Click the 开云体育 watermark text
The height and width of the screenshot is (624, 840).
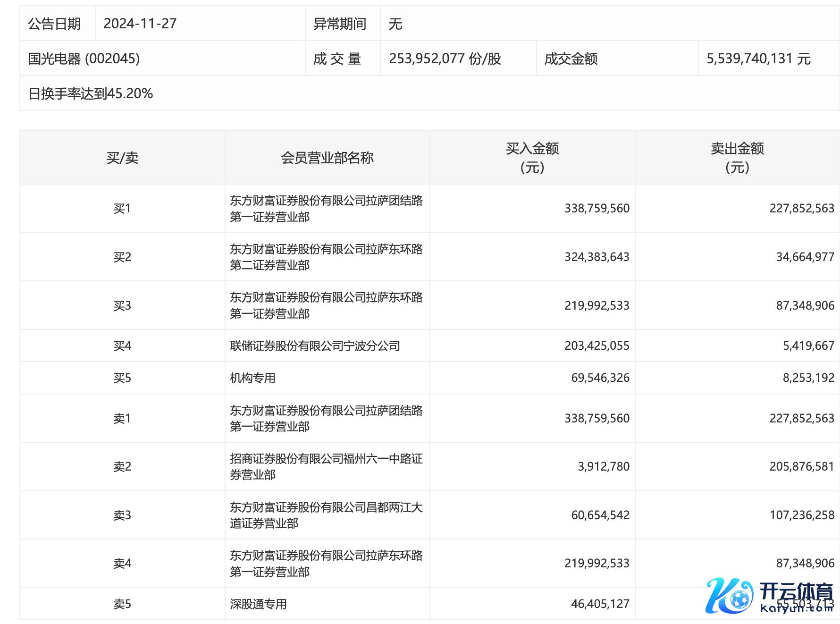[x=796, y=592]
